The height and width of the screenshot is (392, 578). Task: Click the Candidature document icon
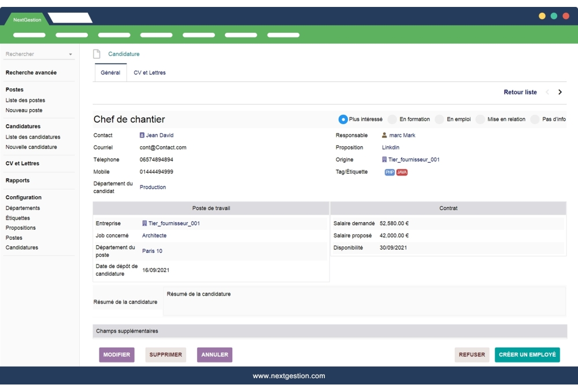coord(97,53)
